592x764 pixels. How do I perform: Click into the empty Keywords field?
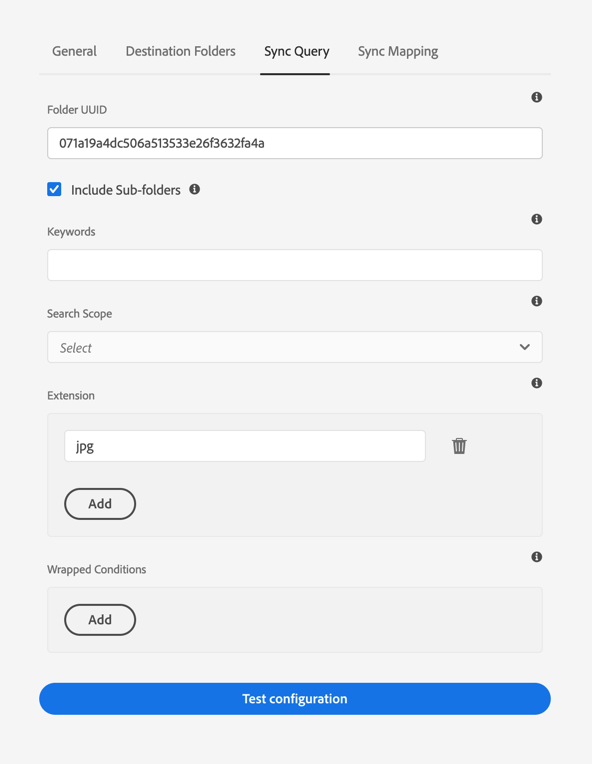295,265
